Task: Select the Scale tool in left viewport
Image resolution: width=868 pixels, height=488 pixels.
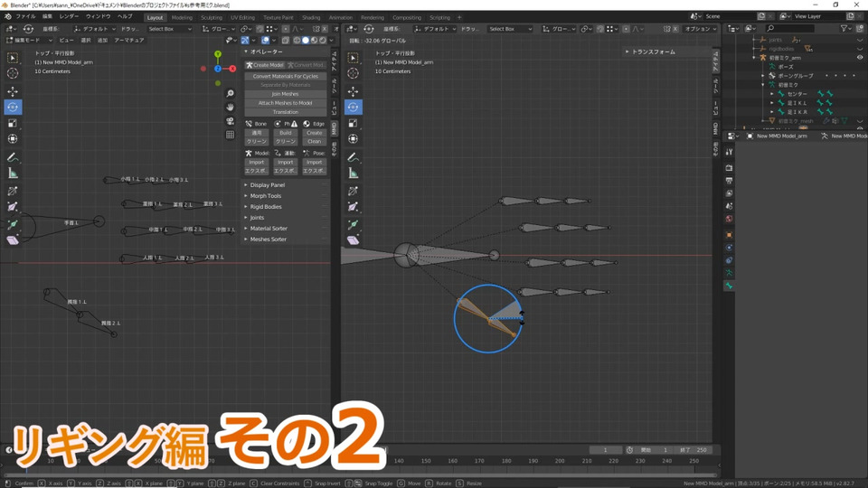Action: coord(12,123)
